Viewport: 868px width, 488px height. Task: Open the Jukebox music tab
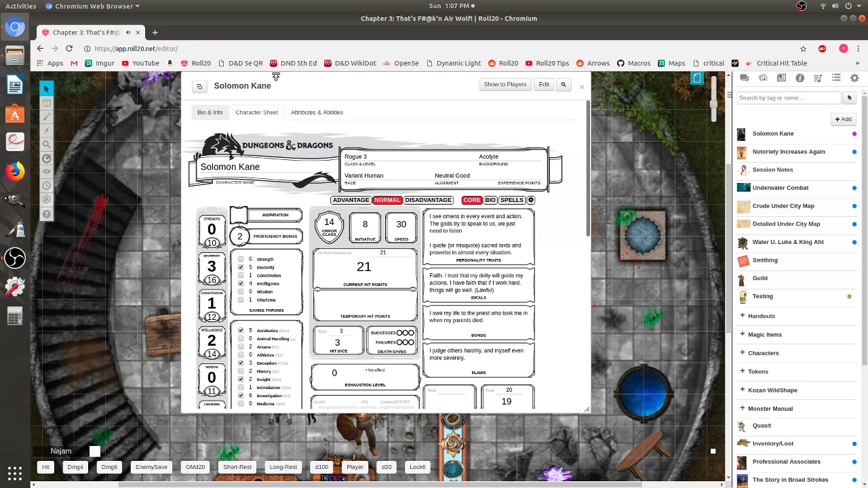[818, 79]
